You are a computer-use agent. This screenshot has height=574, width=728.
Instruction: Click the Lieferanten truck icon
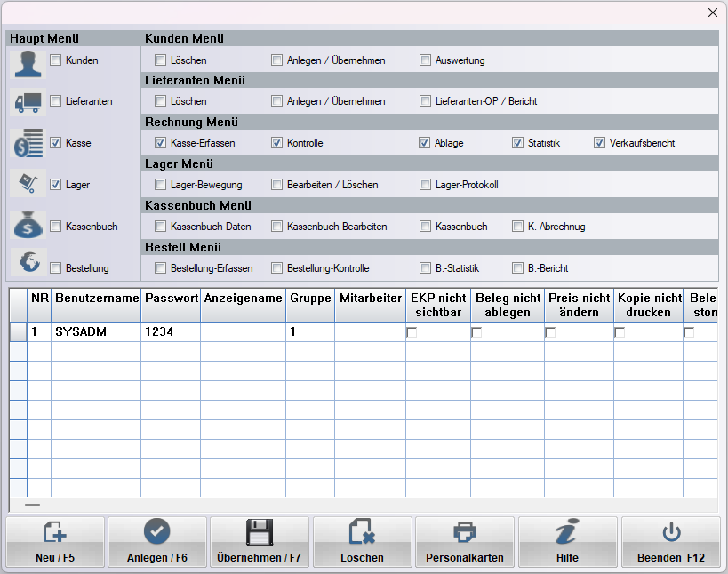pos(28,102)
